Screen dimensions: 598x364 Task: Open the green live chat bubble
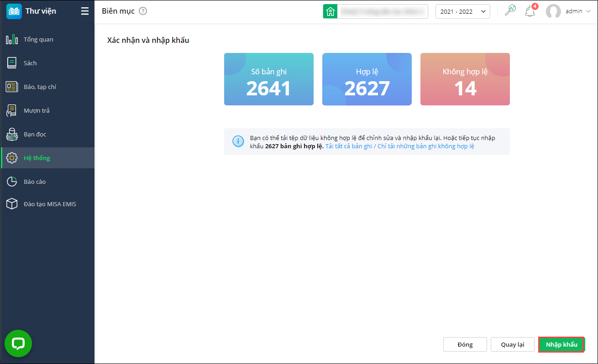click(x=18, y=343)
